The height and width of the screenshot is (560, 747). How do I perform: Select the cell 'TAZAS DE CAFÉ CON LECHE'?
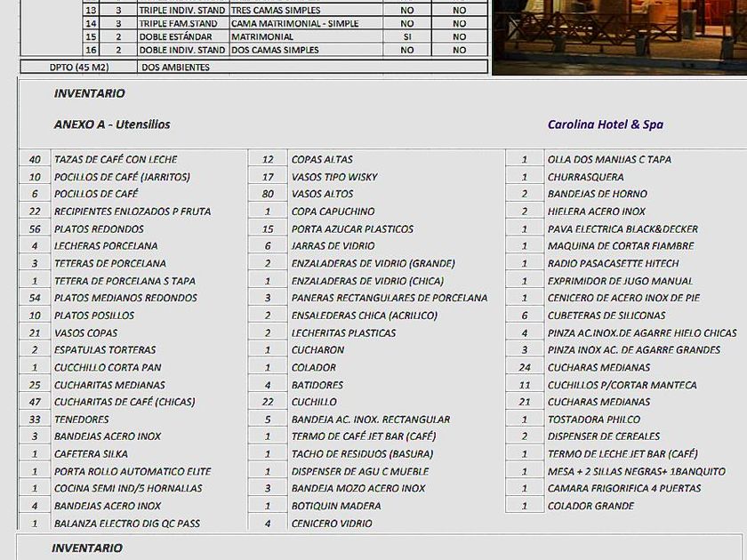(x=116, y=159)
